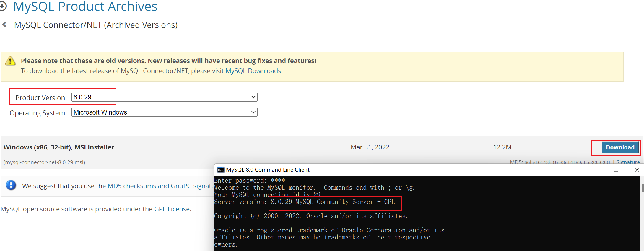Open the GPL License link
Viewport: 644px width, 251px height.
(172, 209)
